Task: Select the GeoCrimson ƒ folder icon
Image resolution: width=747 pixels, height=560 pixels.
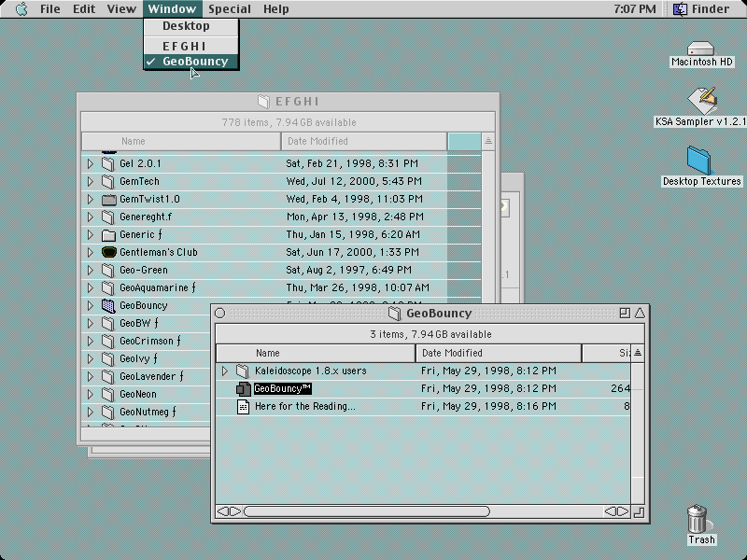Action: click(x=108, y=342)
